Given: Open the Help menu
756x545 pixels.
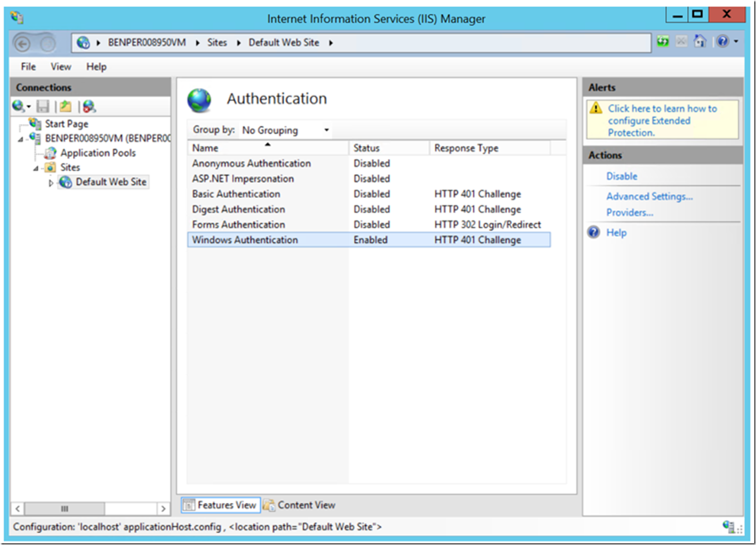Looking at the screenshot, I should tap(96, 67).
